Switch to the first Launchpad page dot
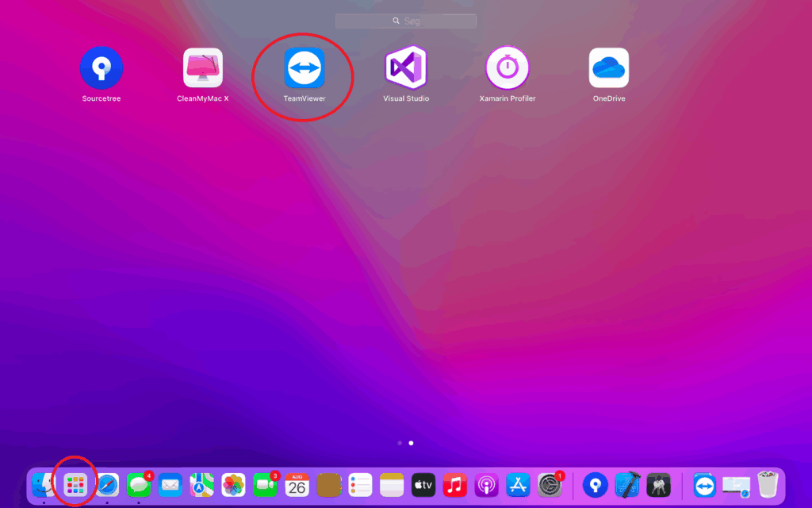The height and width of the screenshot is (508, 812). tap(400, 443)
